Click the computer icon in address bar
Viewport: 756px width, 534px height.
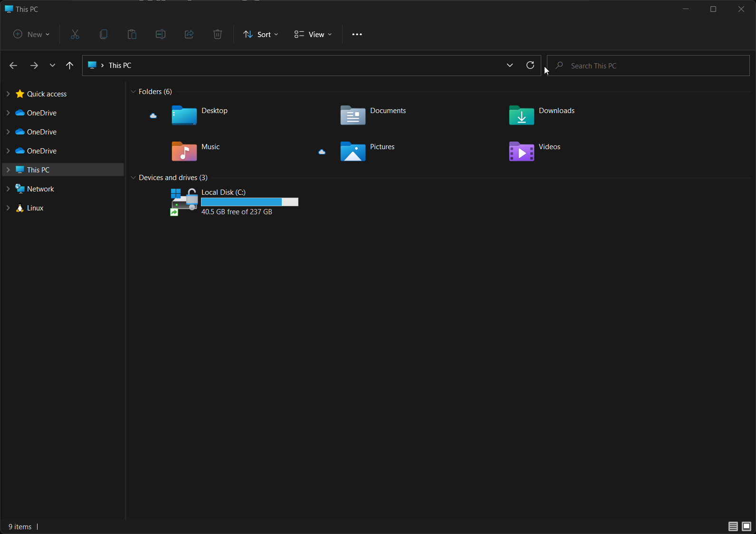coord(92,65)
